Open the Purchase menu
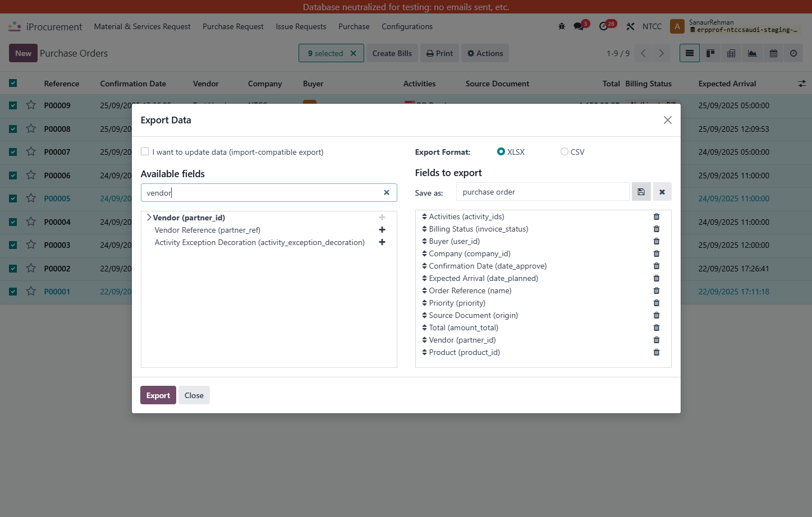Screen dimensions: 812x517 coord(354,26)
